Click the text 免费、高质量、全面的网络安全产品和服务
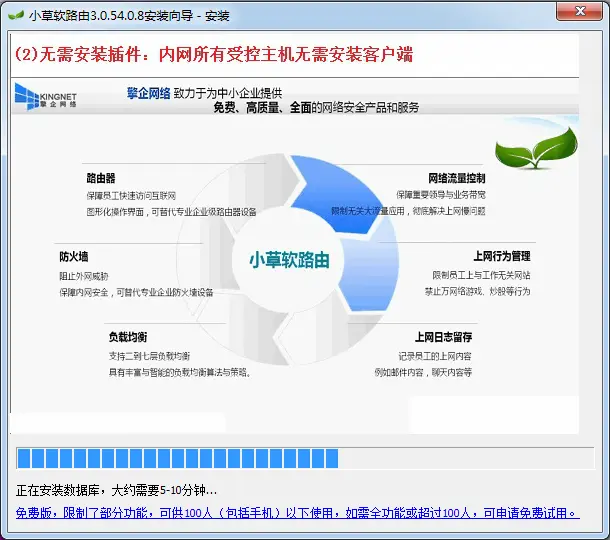Screen dimensions: 610x540 point(316,107)
